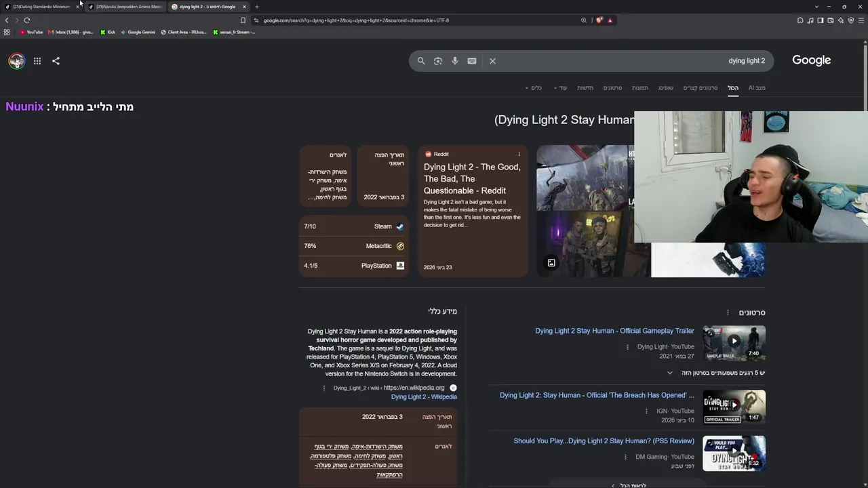This screenshot has height=488, width=868.
Task: Switch to the 'Dating Standards: Minimum' tab
Action: coord(41,7)
